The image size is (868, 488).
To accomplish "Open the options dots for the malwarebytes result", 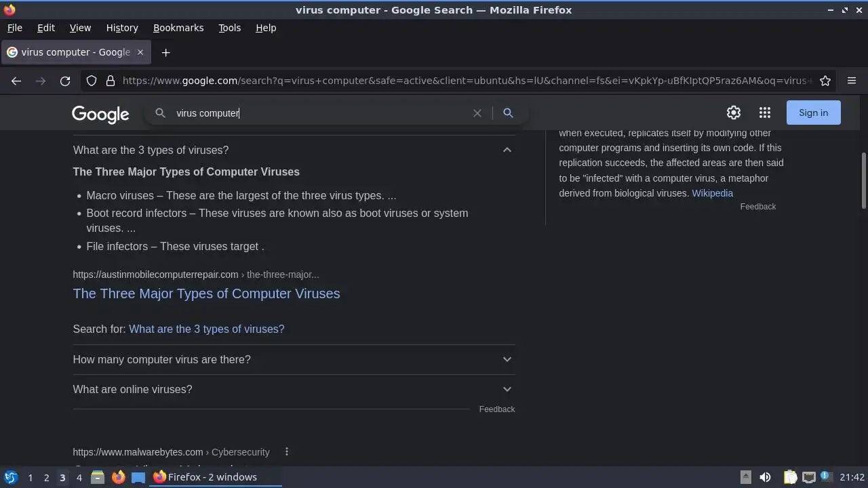I will pos(287,451).
